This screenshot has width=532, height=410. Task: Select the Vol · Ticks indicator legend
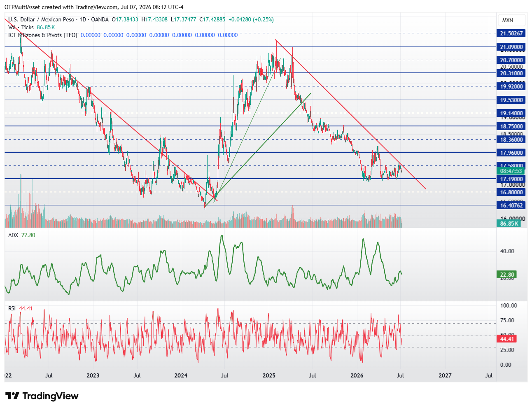[x=21, y=27]
